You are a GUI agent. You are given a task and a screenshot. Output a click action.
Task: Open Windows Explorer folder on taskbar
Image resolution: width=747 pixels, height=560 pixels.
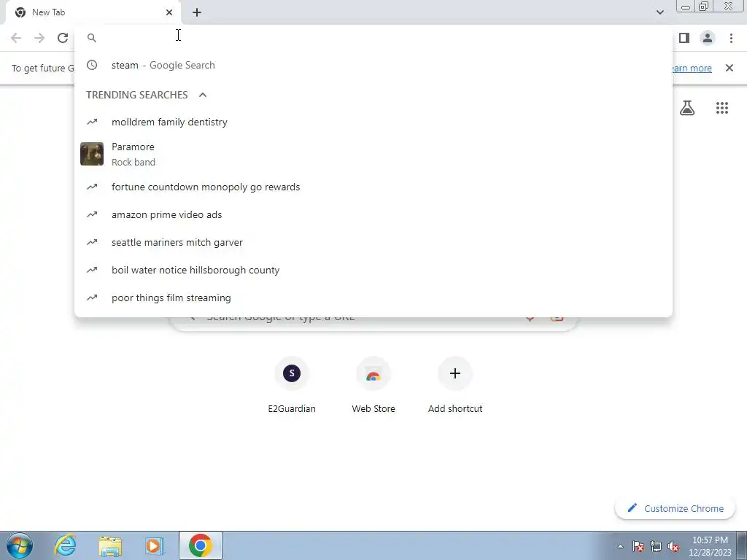pyautogui.click(x=110, y=546)
